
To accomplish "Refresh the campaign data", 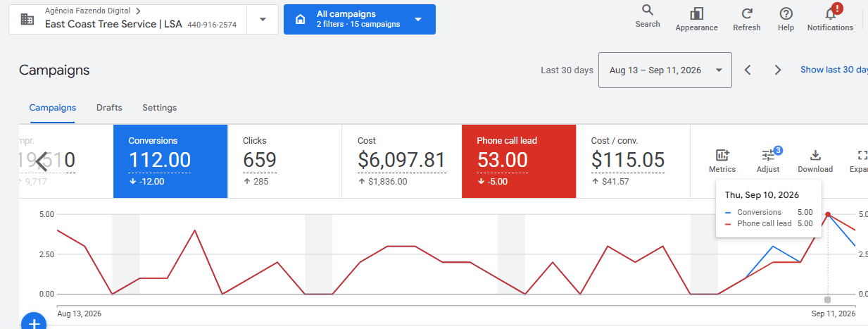I will [746, 19].
